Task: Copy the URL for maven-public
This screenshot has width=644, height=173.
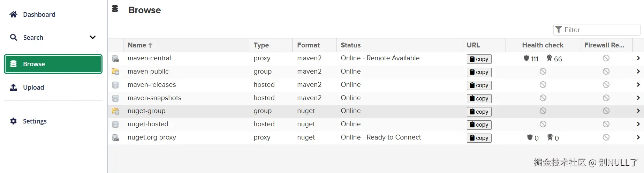Action: tap(479, 72)
